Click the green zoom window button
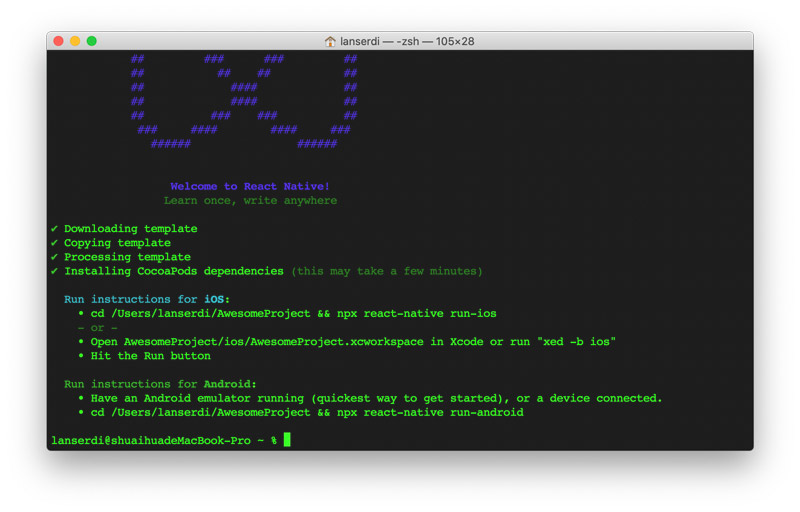 coord(92,41)
